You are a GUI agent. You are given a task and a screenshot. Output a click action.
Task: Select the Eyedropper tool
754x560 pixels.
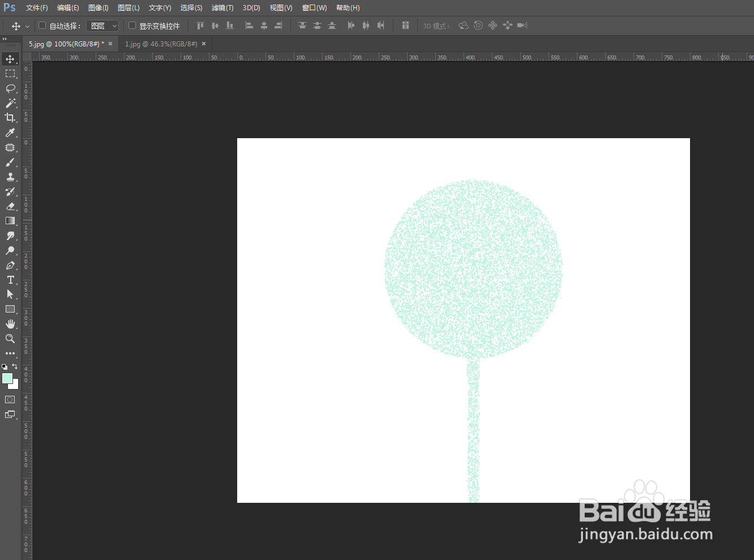pyautogui.click(x=10, y=132)
